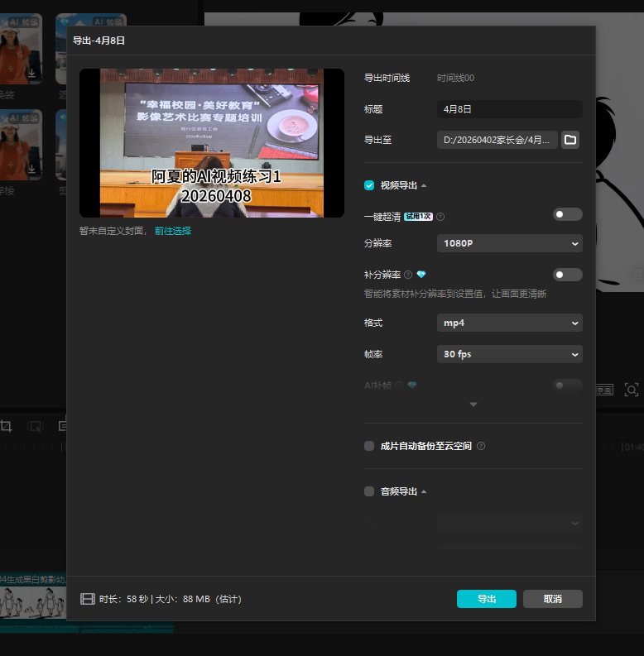Viewport: 644px width, 656px height.
Task: Click the 导出至 path field
Action: (x=497, y=140)
